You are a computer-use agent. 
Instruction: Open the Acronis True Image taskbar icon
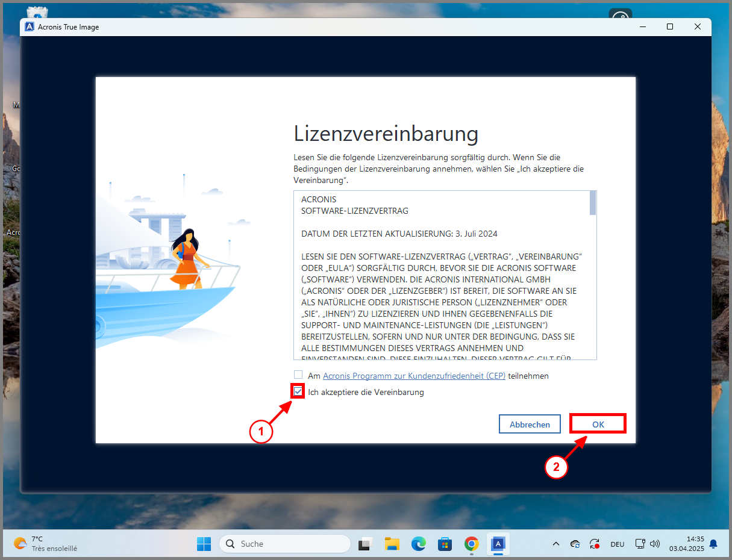click(498, 544)
